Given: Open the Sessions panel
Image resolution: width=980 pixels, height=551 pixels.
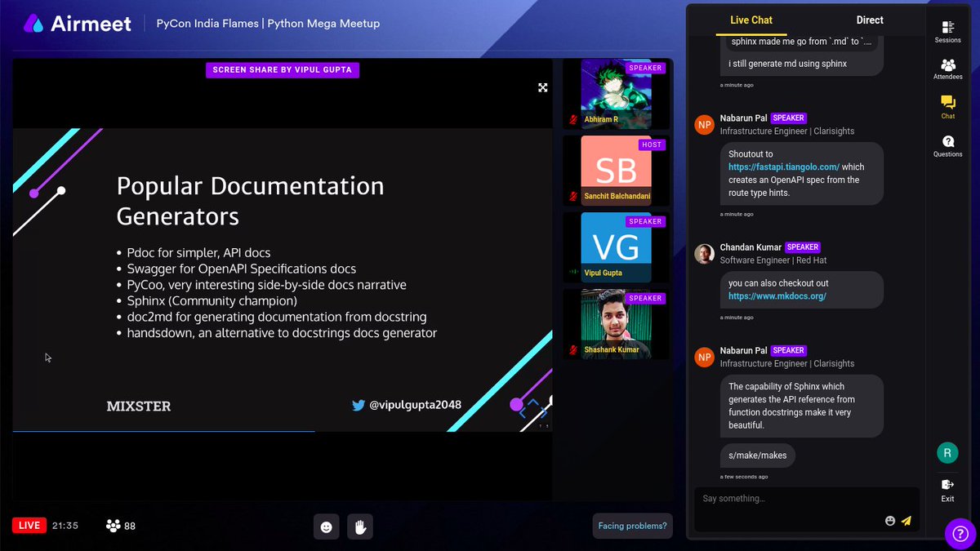Looking at the screenshot, I should [947, 32].
